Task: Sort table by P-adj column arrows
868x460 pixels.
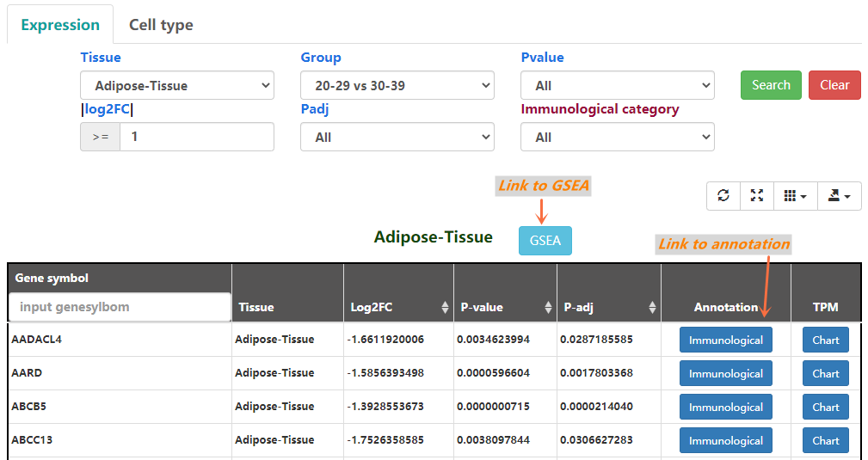Action: [x=652, y=307]
